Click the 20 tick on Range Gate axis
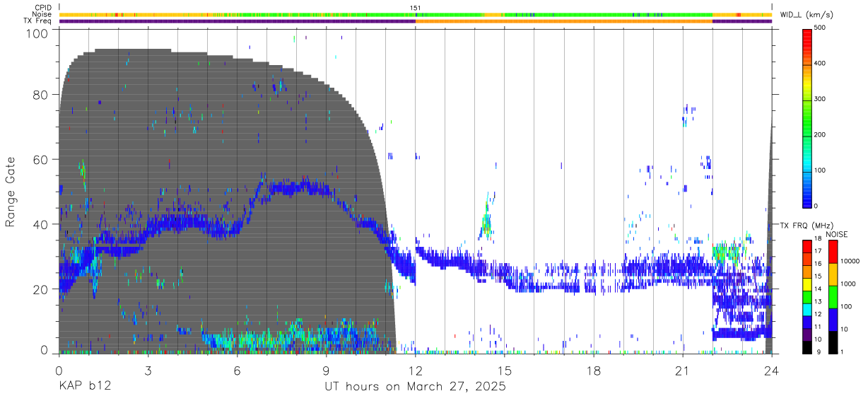Viewport: 868px width, 401px height. pos(40,289)
